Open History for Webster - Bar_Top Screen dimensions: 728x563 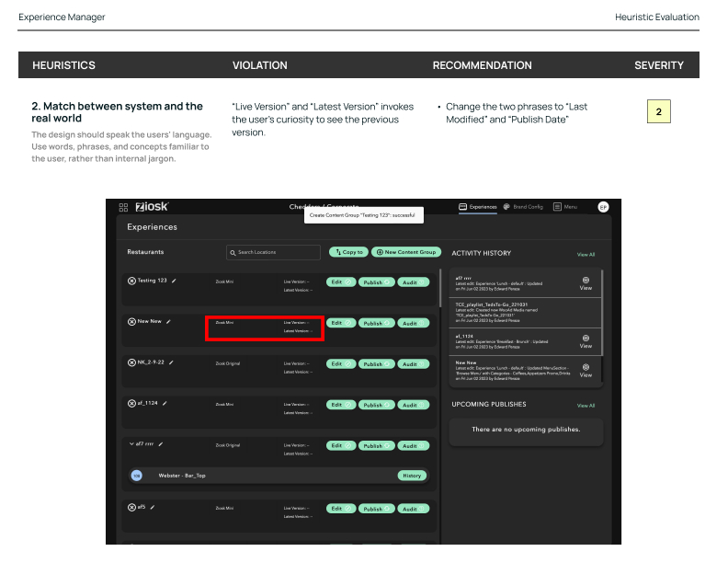point(412,476)
